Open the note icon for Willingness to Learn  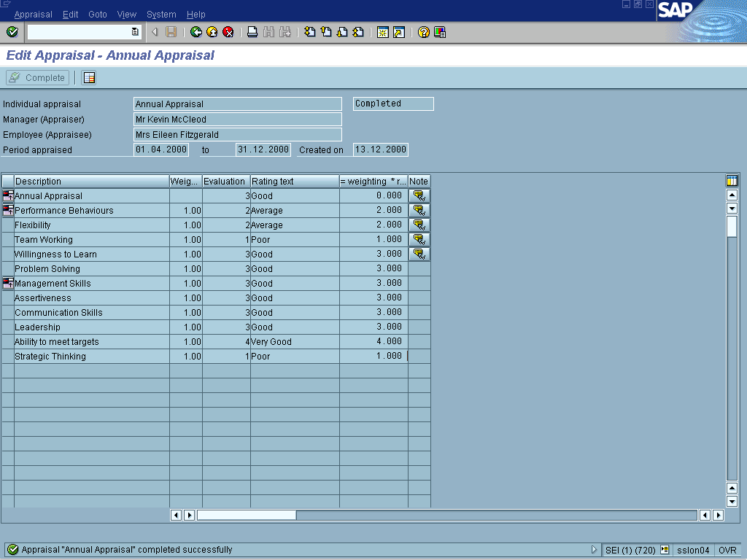point(419,254)
